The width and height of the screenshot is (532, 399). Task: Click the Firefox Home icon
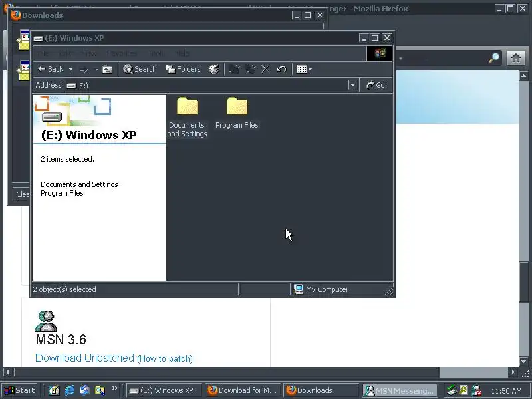tap(516, 58)
